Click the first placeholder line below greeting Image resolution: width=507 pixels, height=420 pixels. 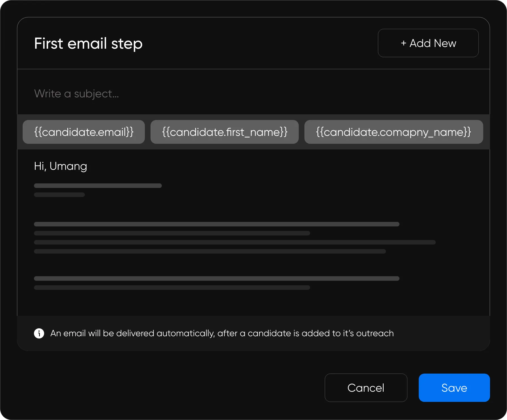click(x=98, y=186)
